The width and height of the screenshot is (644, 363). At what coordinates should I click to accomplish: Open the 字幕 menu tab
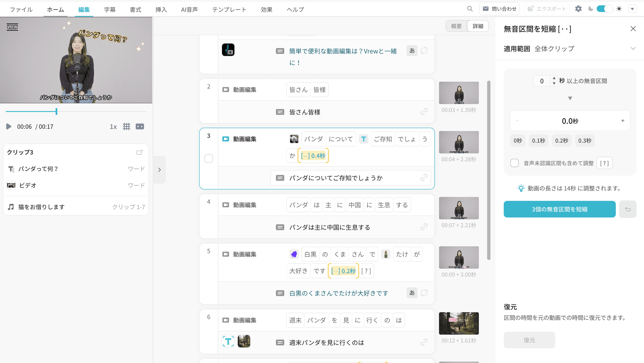coord(110,10)
